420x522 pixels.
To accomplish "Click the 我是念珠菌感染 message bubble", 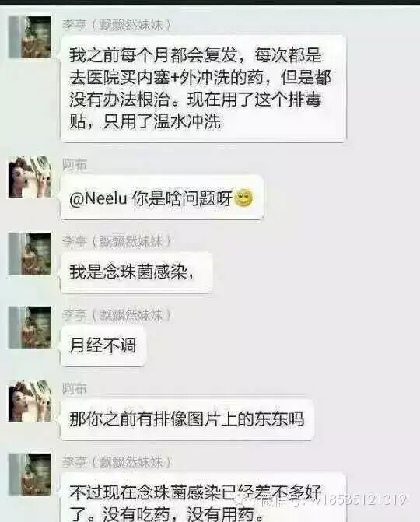I will [136, 272].
